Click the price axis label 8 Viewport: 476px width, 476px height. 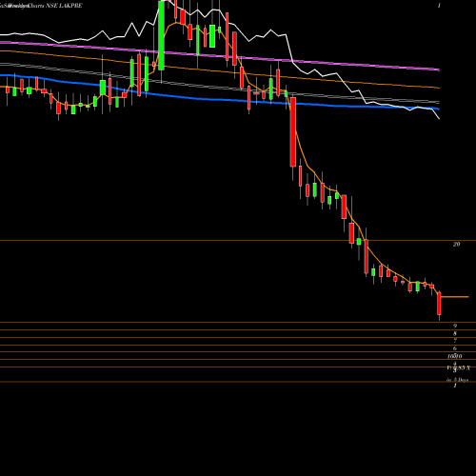click(455, 333)
